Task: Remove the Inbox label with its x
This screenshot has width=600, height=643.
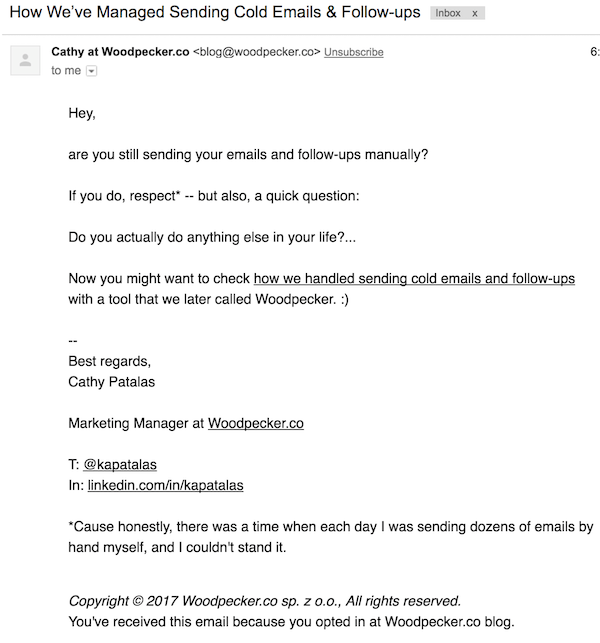Action: coord(475,14)
